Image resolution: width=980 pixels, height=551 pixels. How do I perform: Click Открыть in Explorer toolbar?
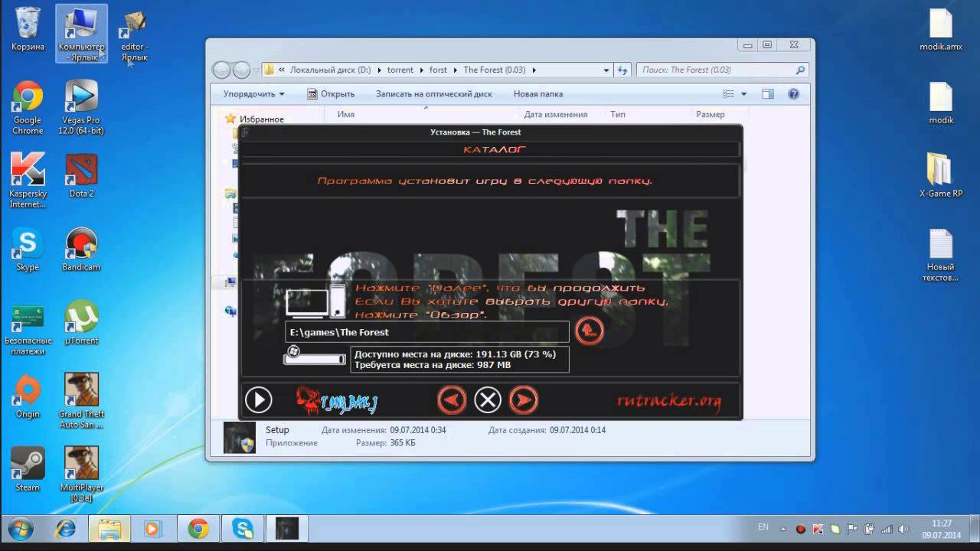click(331, 94)
